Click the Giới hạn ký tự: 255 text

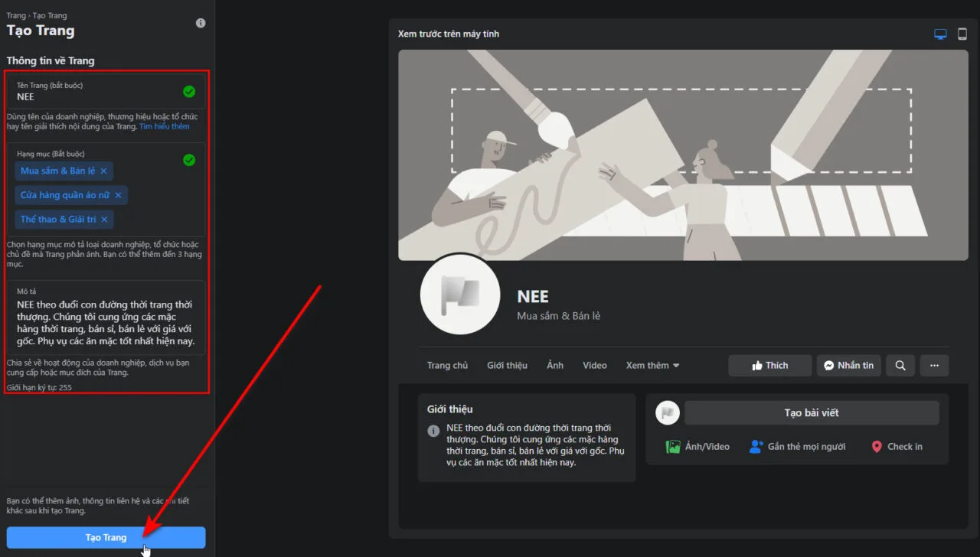(39, 388)
